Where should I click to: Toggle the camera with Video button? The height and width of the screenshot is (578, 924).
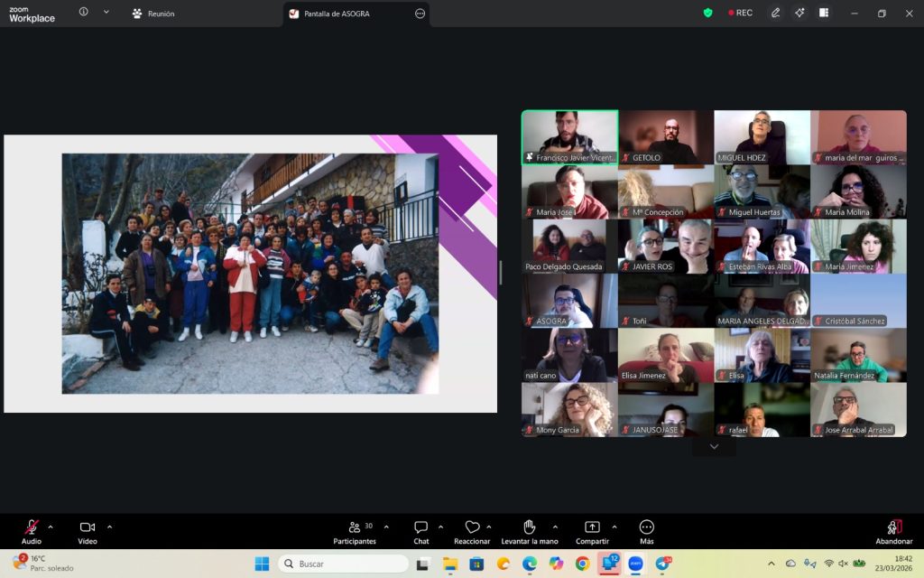pyautogui.click(x=88, y=528)
